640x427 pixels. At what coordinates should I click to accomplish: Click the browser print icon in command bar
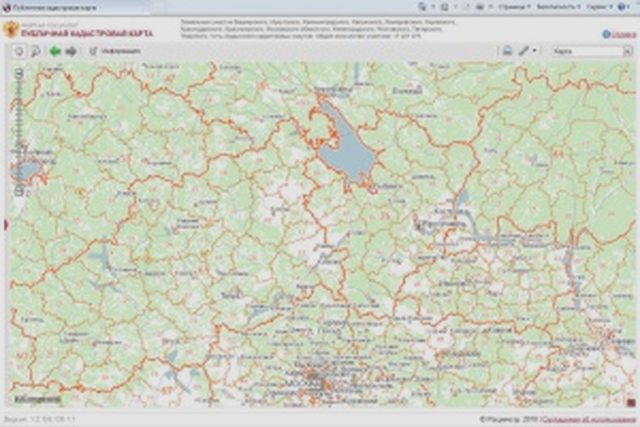480,7
